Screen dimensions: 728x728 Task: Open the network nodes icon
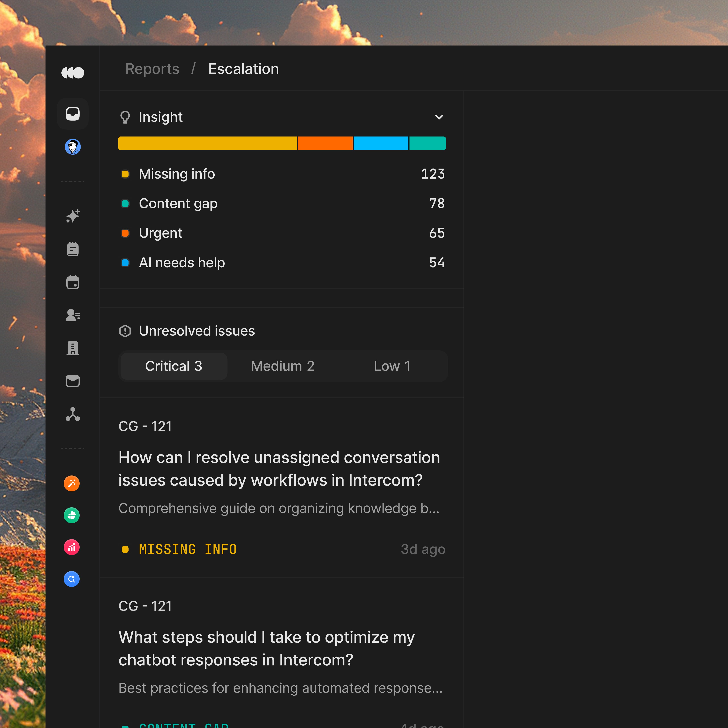click(x=73, y=414)
